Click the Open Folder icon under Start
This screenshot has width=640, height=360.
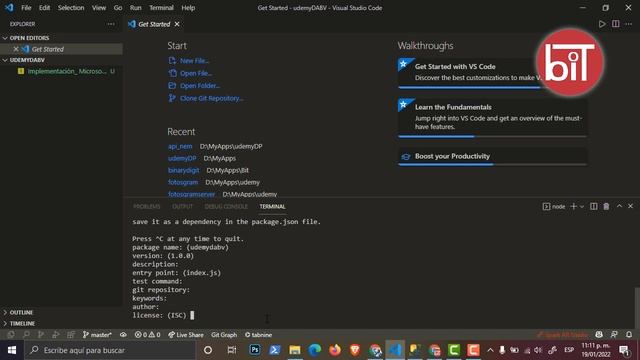tap(172, 86)
